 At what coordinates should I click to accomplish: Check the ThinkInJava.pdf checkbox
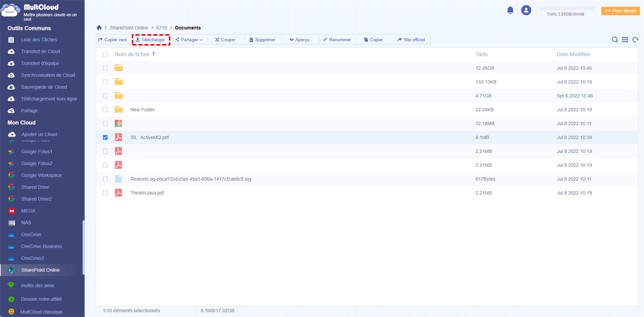[x=105, y=193]
